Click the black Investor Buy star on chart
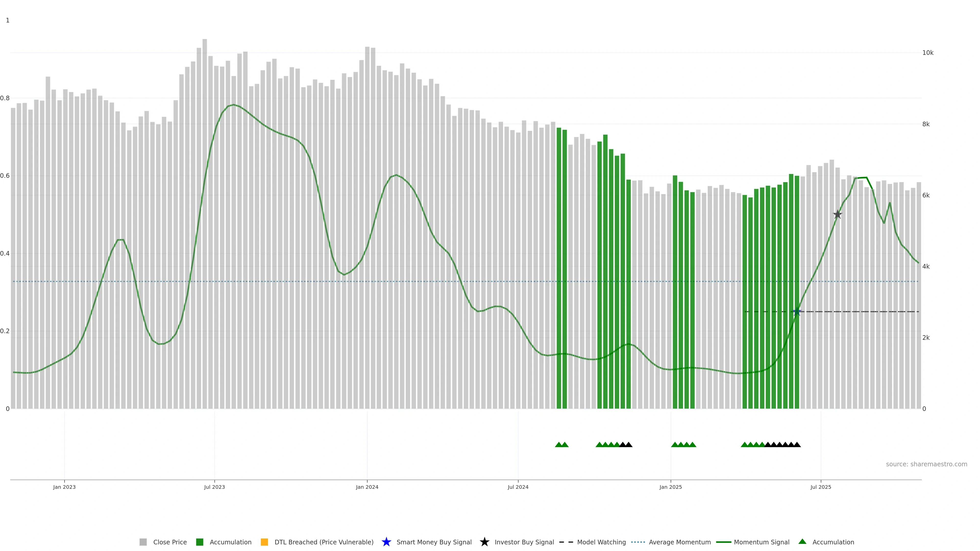This screenshot has width=980, height=551. (837, 215)
